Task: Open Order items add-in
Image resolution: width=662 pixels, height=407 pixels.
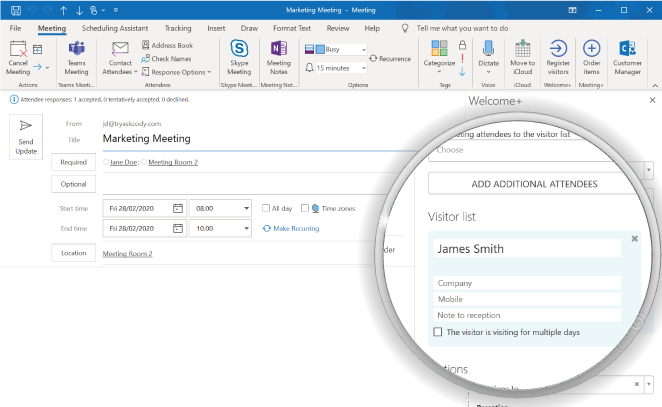Action: tap(591, 58)
